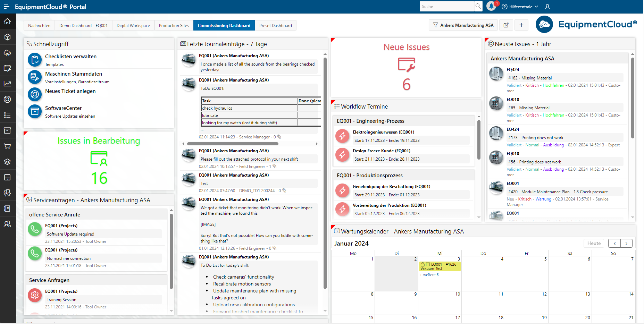Click the edit dashboard pencil icon

point(506,25)
